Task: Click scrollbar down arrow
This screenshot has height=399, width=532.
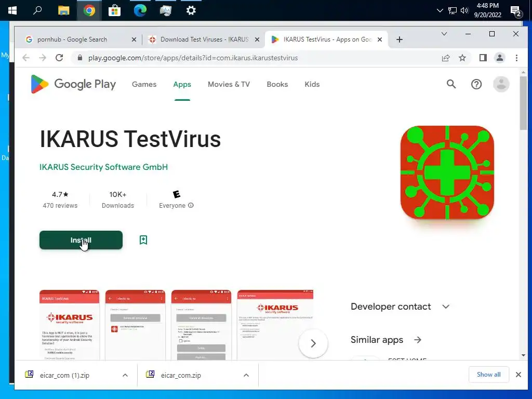Action: pyautogui.click(x=523, y=355)
